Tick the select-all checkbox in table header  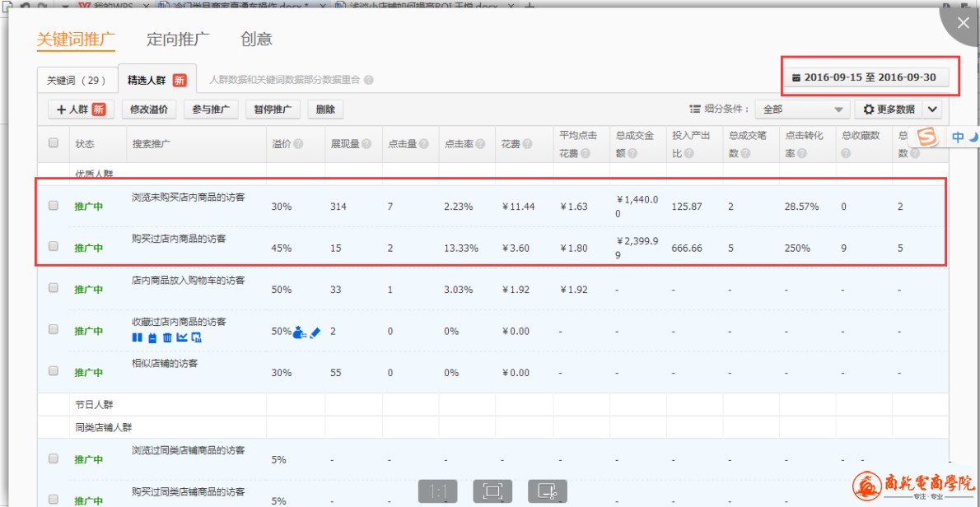click(x=54, y=143)
